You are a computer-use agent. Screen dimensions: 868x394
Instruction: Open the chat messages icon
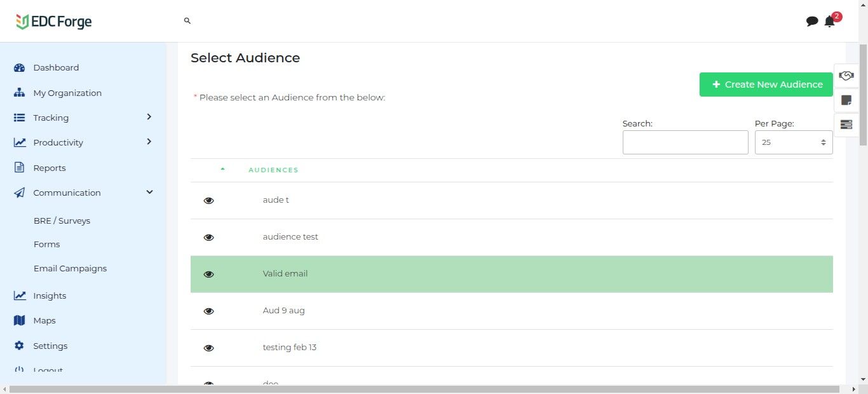coord(811,22)
